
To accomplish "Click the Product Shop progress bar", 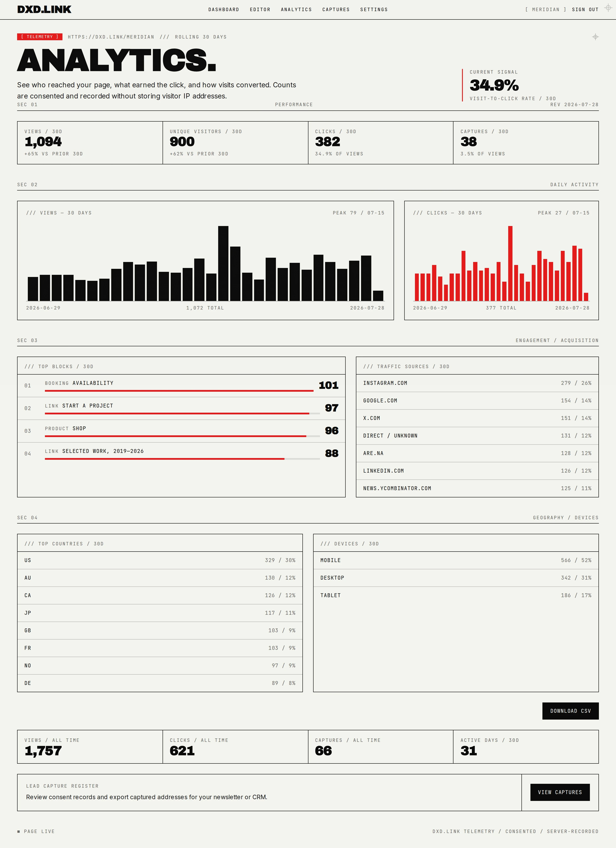I will pos(182,436).
